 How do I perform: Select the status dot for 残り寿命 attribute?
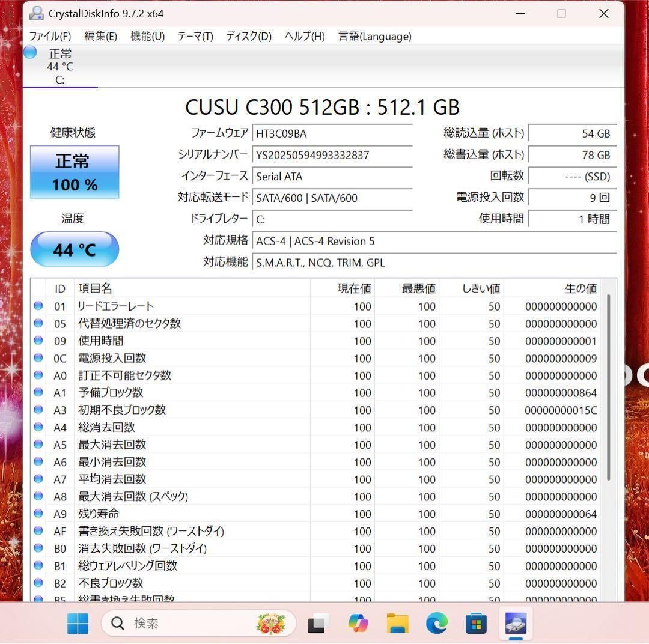click(38, 514)
